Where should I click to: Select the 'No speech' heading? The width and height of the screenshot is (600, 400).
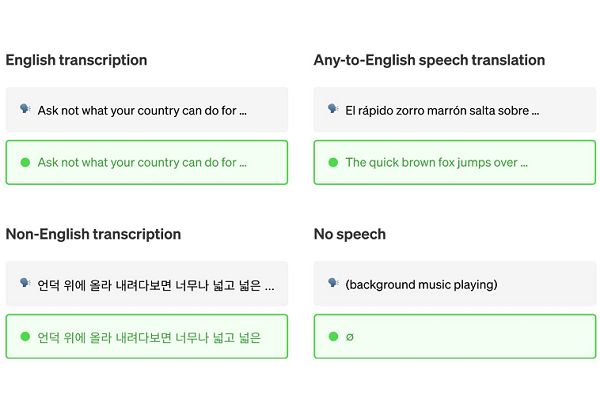(x=349, y=234)
